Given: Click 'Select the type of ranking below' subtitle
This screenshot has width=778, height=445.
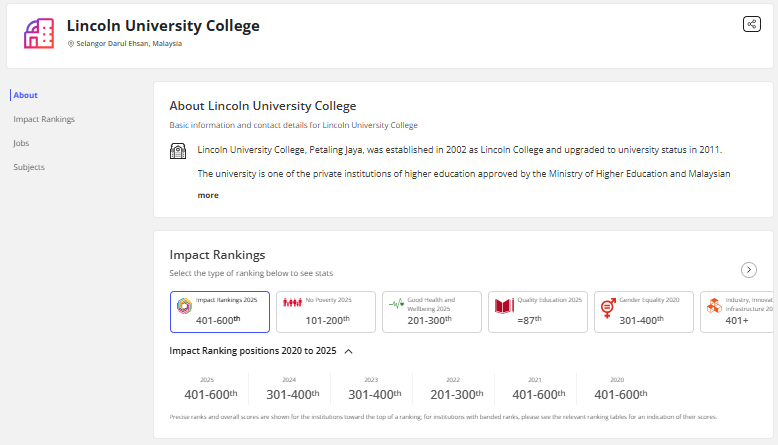Looking at the screenshot, I should [x=251, y=273].
